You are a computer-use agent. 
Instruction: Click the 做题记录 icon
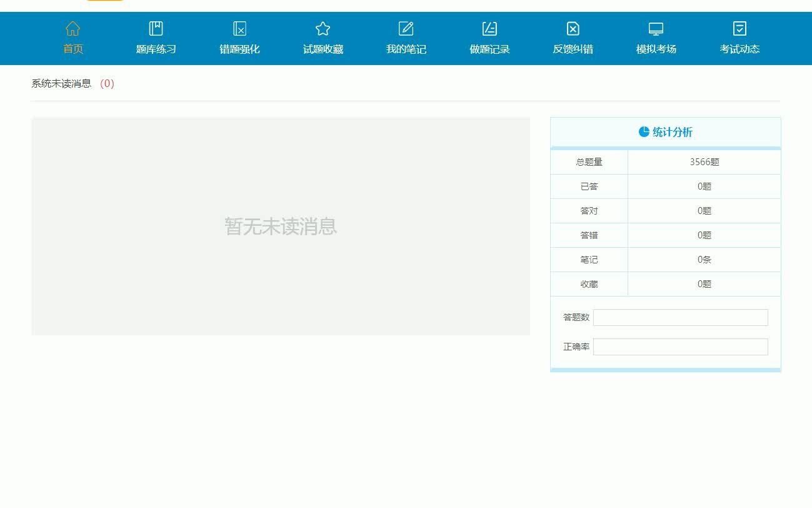click(489, 28)
